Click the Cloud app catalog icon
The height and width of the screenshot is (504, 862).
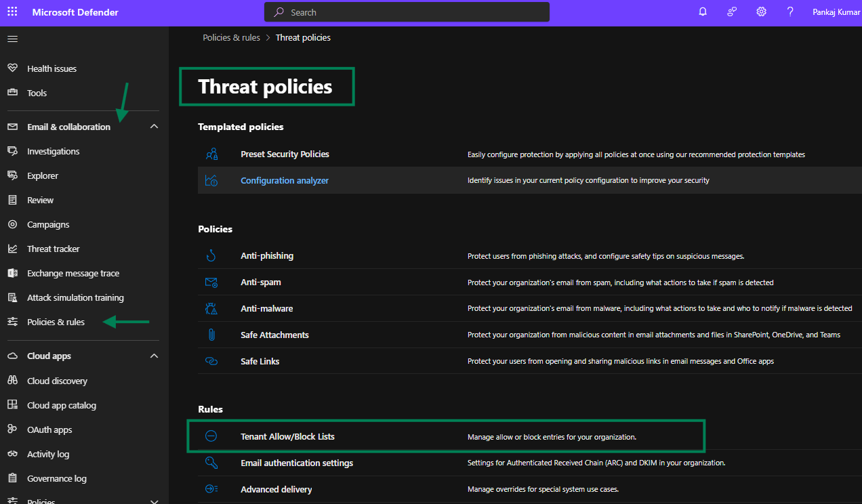12,405
